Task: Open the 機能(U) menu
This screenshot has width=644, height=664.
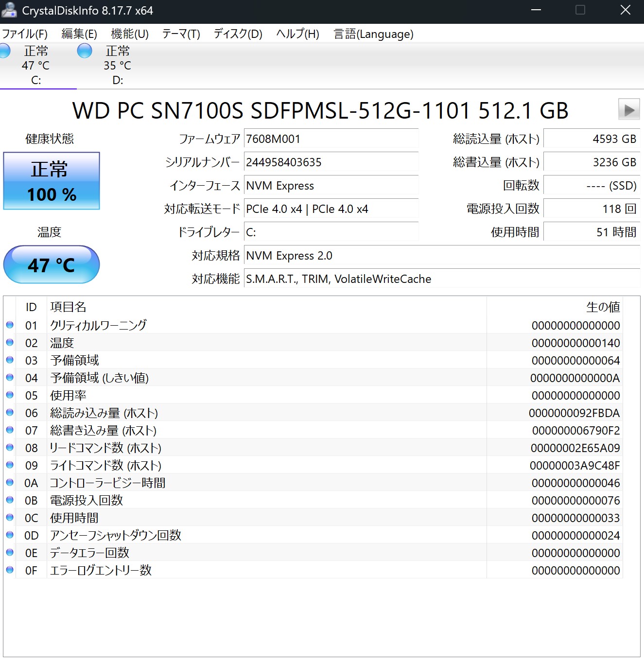Action: click(x=130, y=34)
